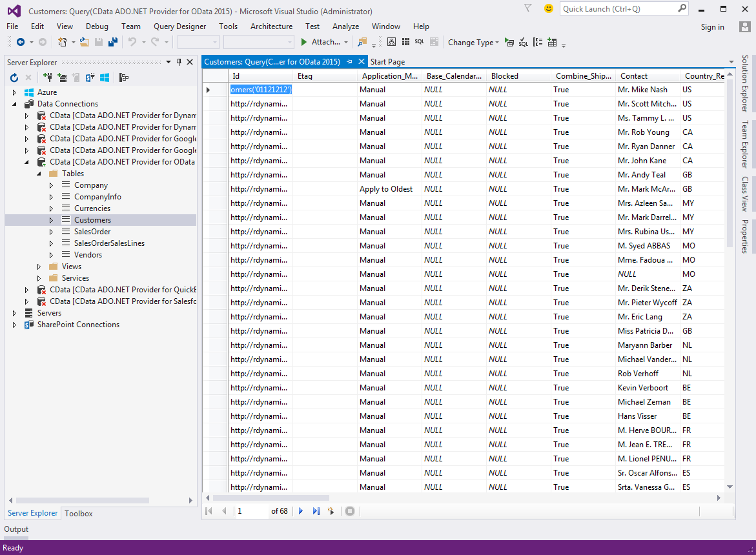Click the Add Table icon
Screen dimensions: 756x555
coord(551,43)
